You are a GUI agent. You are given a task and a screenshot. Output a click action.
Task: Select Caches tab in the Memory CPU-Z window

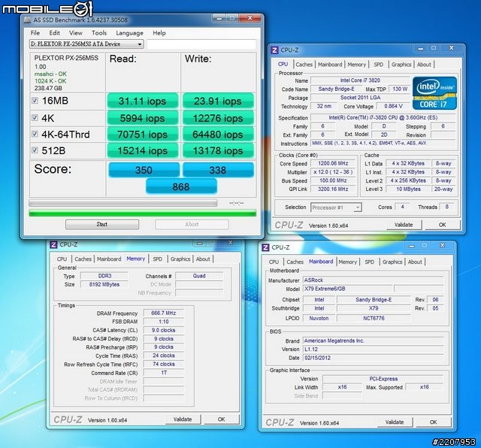(x=83, y=259)
